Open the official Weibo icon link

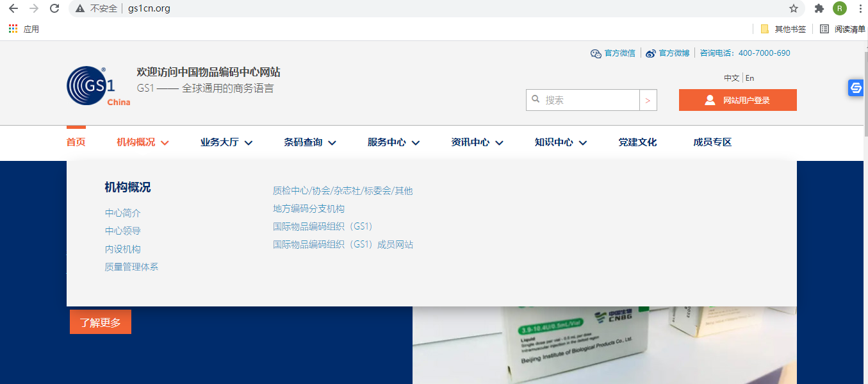click(x=651, y=53)
